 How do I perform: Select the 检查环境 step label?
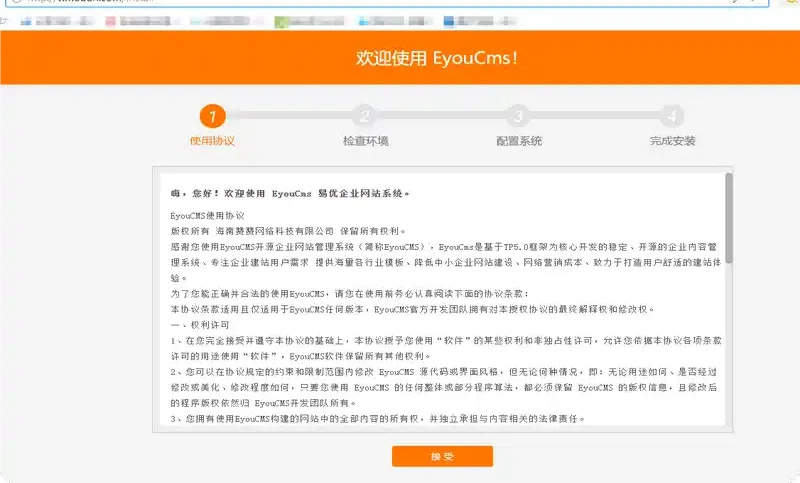tap(365, 141)
